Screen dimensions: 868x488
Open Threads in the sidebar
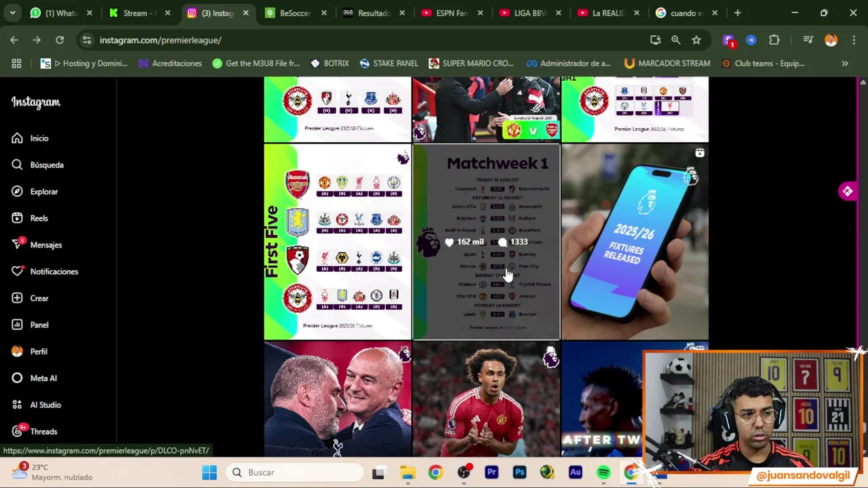pyautogui.click(x=34, y=431)
